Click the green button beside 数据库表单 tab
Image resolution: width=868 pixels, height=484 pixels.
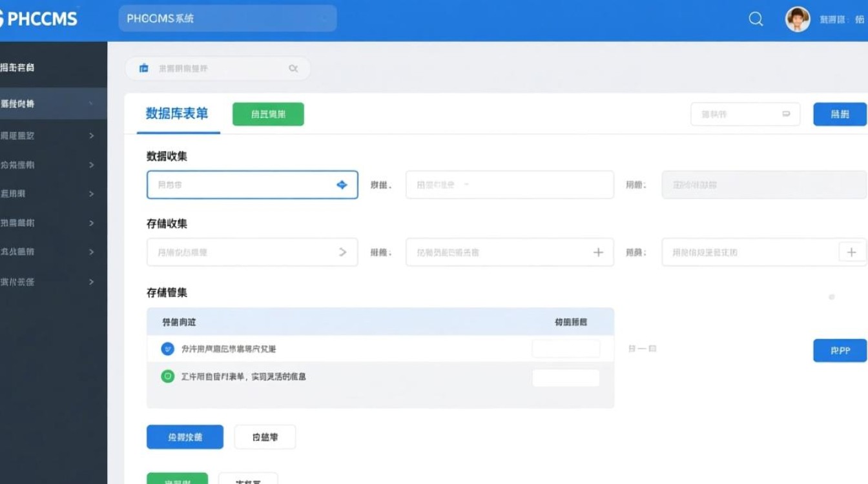267,114
